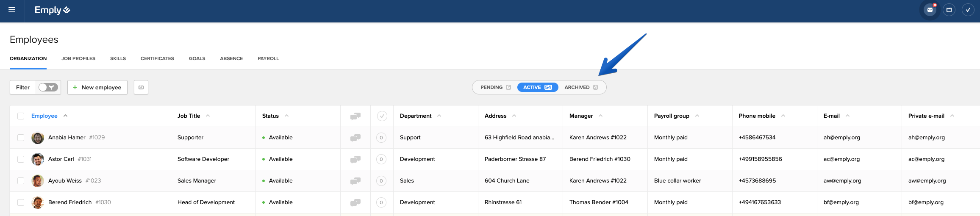The width and height of the screenshot is (980, 216).
Task: Click the task counter for Astor Carl
Action: click(x=381, y=159)
